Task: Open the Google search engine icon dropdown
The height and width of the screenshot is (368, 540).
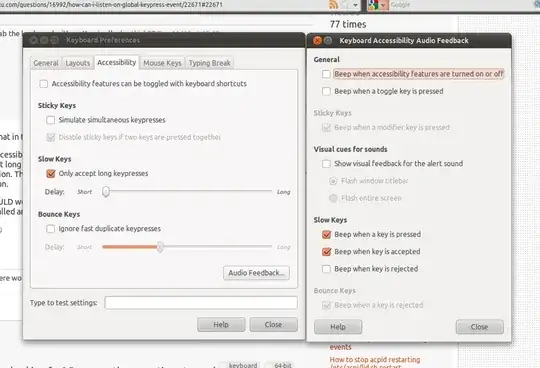Action: [x=378, y=5]
